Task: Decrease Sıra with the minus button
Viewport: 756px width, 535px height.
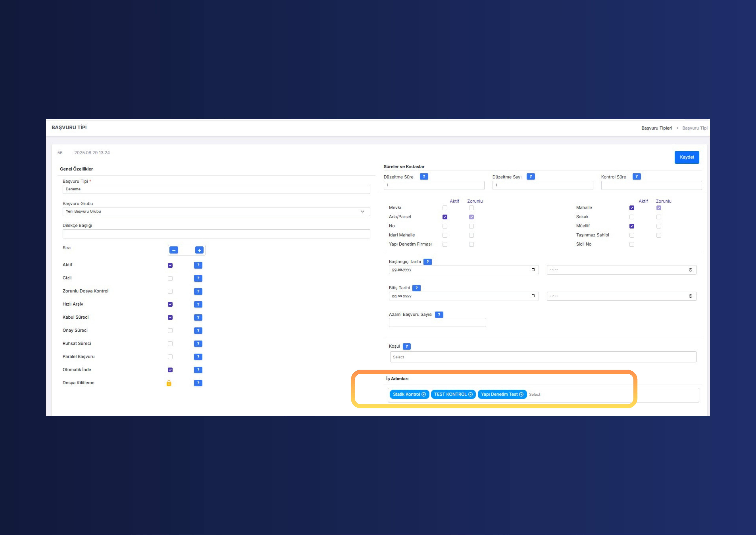Action: tap(174, 250)
